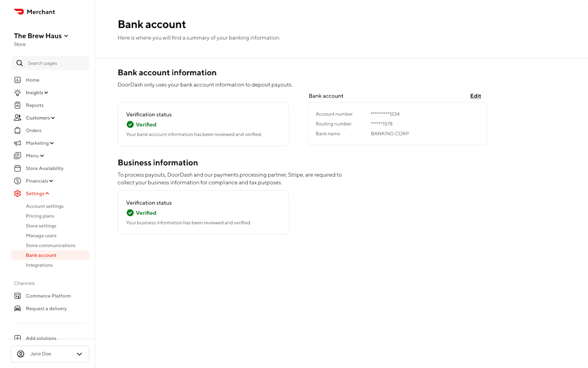Expand the Jane Doe account menu
This screenshot has width=588, height=368.
click(x=78, y=354)
